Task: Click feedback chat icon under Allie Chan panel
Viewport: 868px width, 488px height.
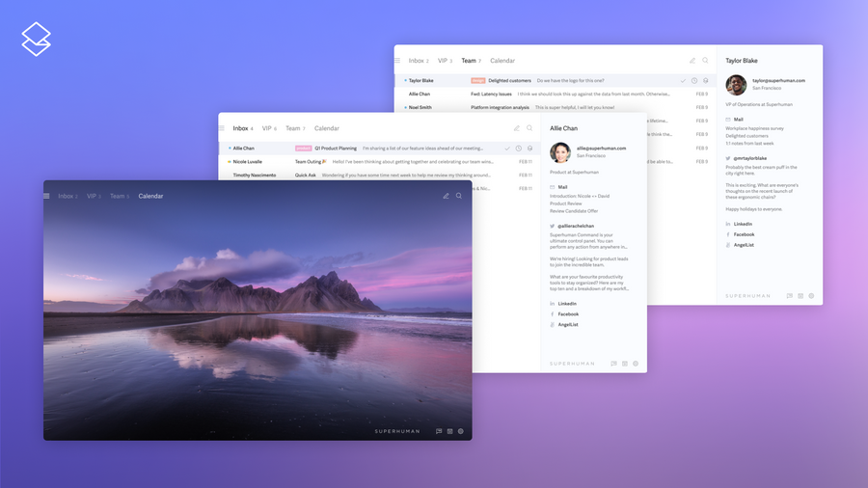Action: [x=614, y=364]
